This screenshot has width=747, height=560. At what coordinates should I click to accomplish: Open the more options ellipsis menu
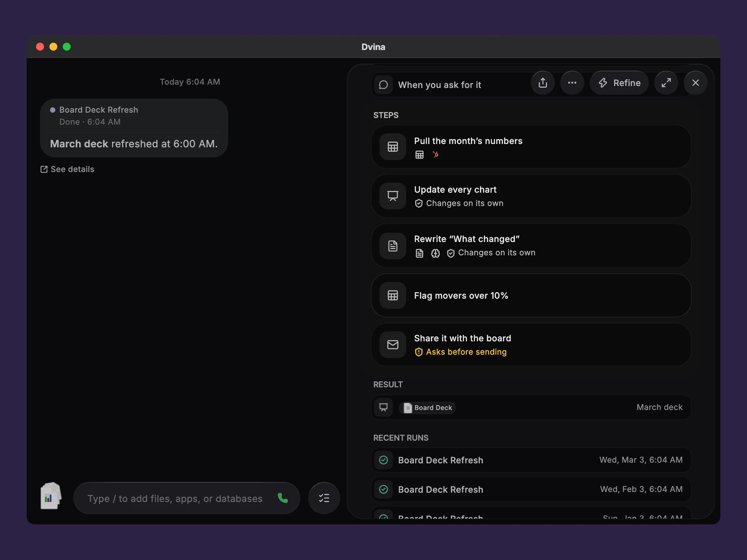coord(572,83)
